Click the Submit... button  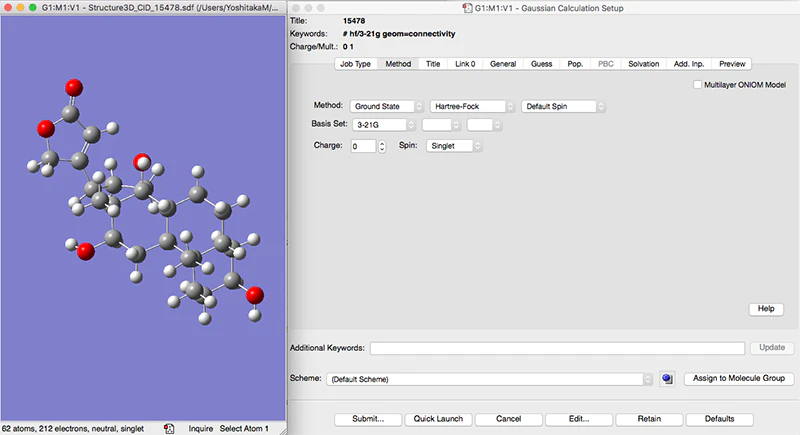point(368,419)
